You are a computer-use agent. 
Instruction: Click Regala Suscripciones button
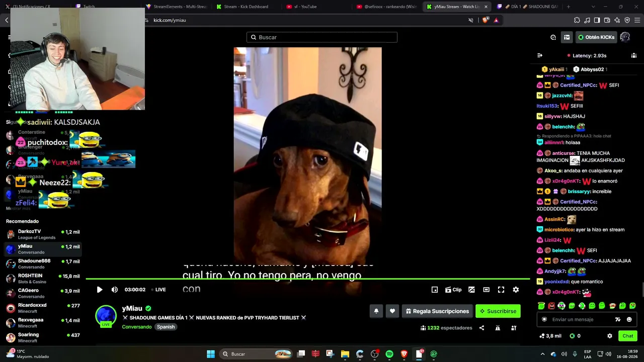click(x=437, y=311)
